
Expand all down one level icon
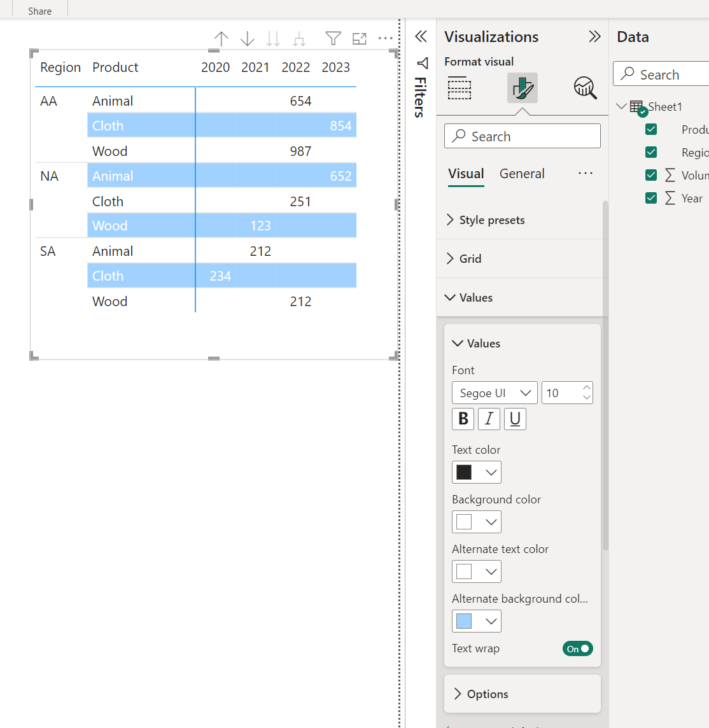pyautogui.click(x=299, y=39)
